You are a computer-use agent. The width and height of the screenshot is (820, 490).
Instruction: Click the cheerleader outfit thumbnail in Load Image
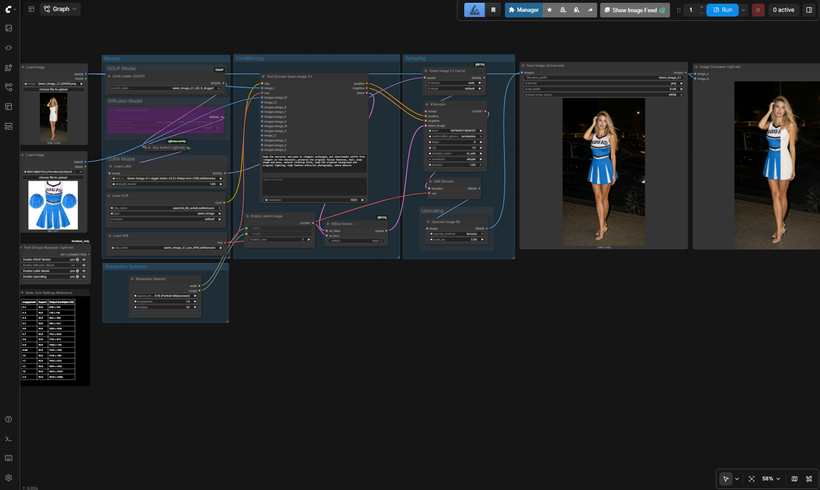point(53,205)
